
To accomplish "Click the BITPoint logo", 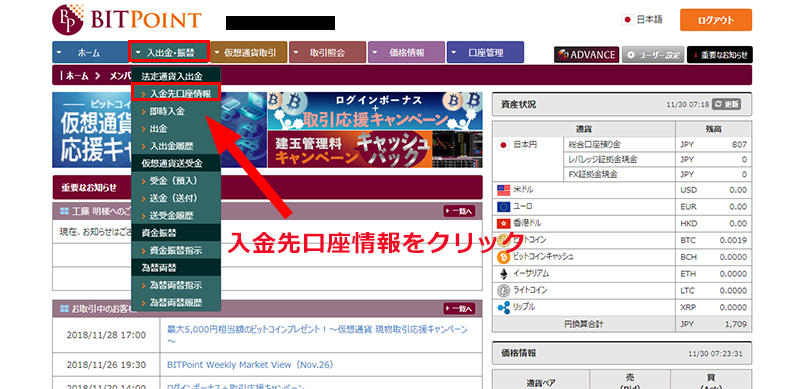I will [127, 19].
